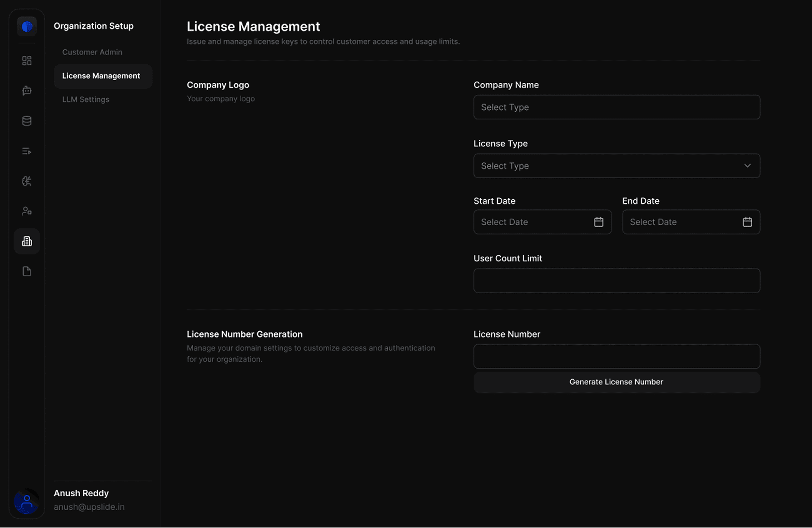This screenshot has height=528, width=812.
Task: Open the document file icon
Action: [x=27, y=271]
